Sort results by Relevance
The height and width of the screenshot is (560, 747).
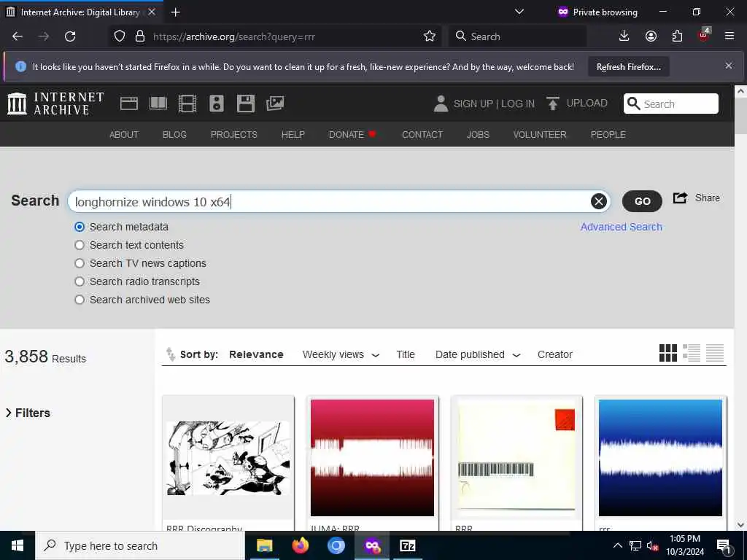[x=256, y=355]
